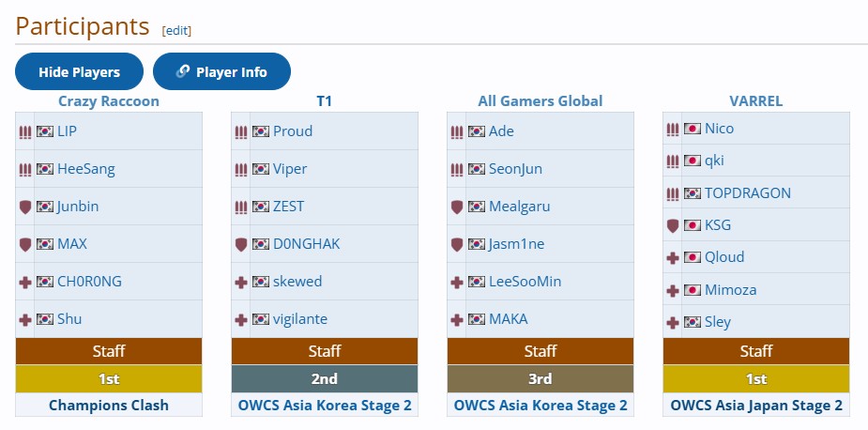
Task: Toggle the Hide Players button
Action: 79,72
